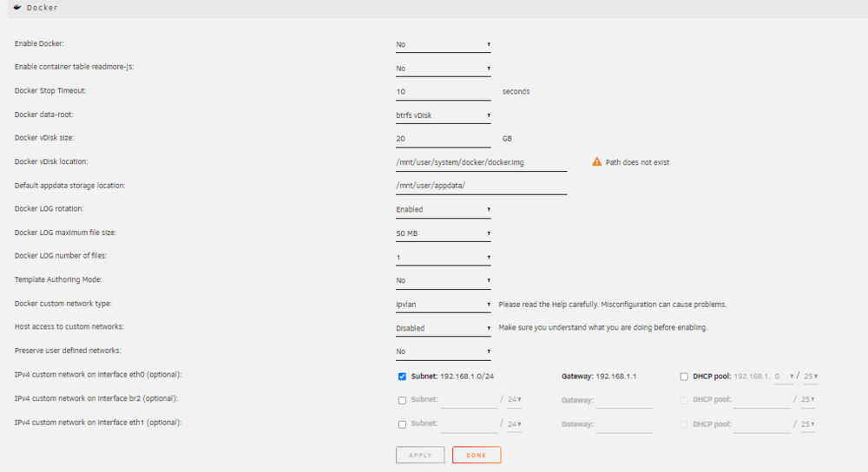Image resolution: width=868 pixels, height=472 pixels.
Task: Enable the br2 Subnet checkbox
Action: pyautogui.click(x=402, y=400)
